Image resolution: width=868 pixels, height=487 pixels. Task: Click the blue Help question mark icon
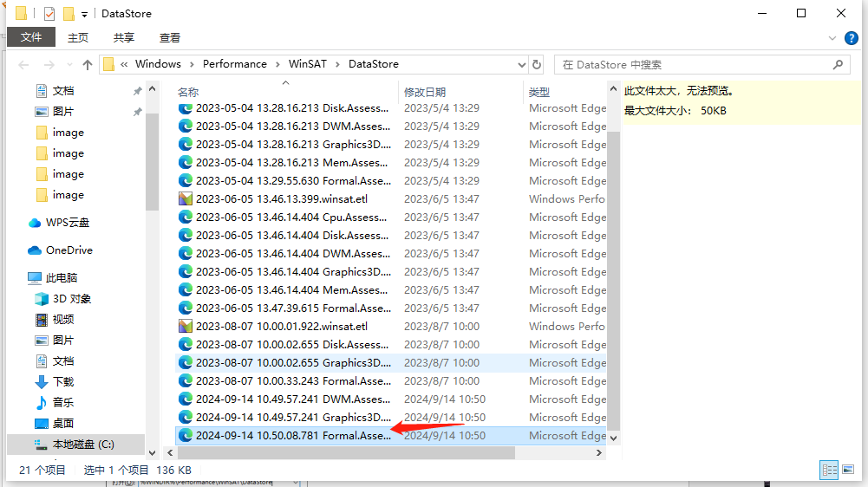click(851, 38)
